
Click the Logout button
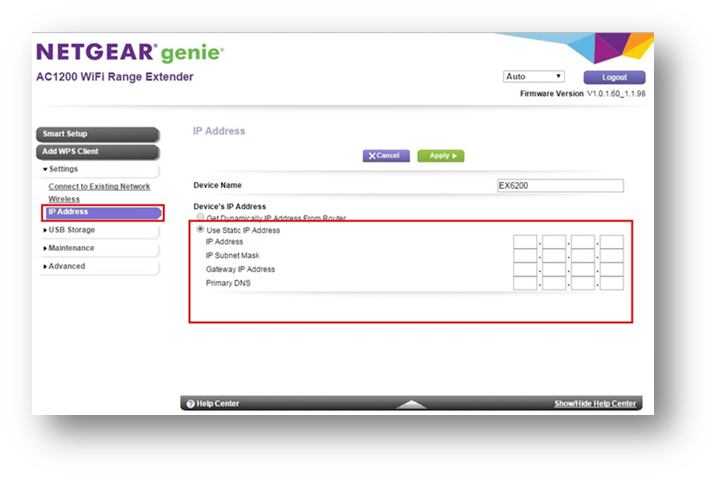tap(614, 77)
